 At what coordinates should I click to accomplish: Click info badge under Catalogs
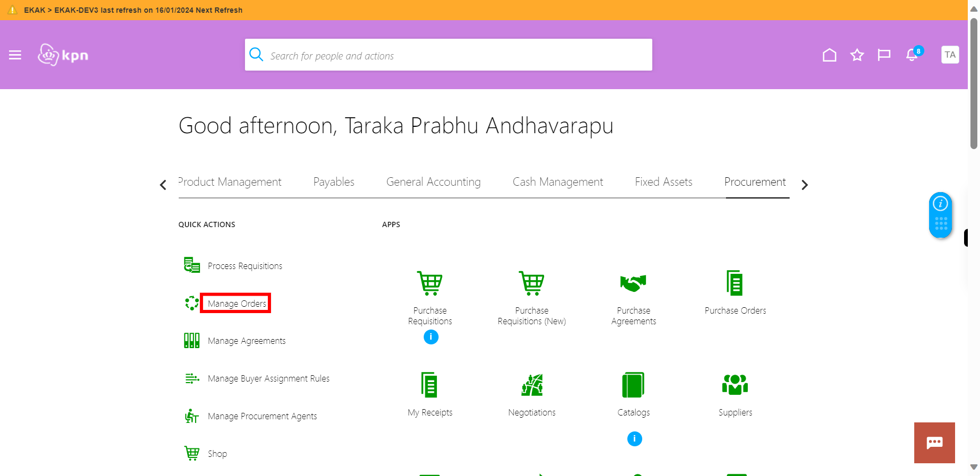(x=635, y=439)
